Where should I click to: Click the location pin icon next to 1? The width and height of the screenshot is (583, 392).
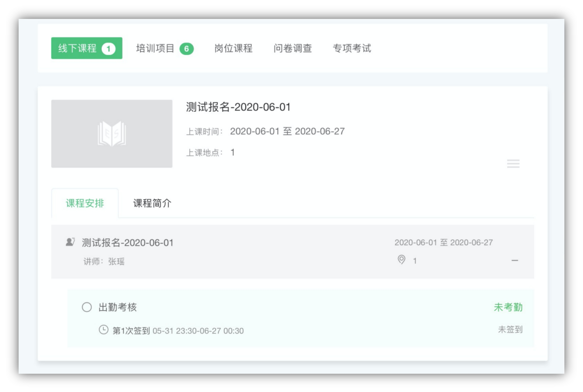[402, 260]
